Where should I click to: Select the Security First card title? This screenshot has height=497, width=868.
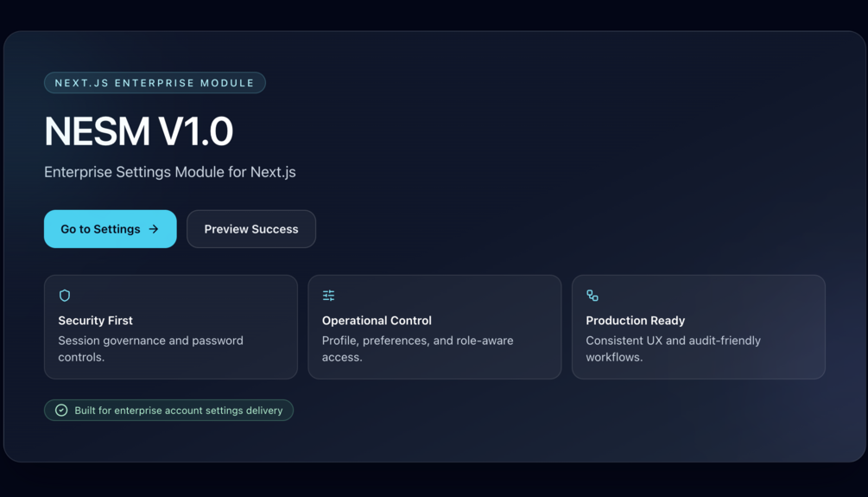pos(95,321)
